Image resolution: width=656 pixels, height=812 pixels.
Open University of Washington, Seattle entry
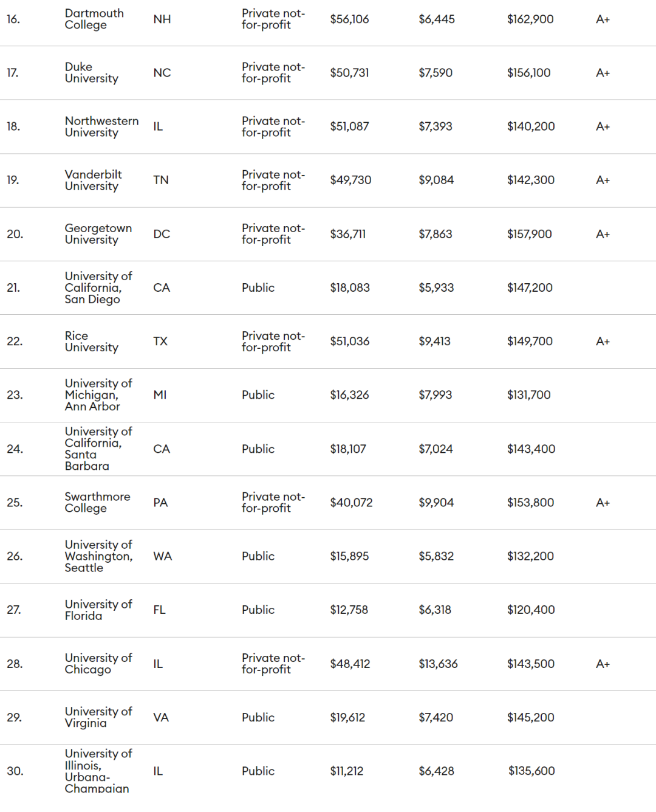click(98, 556)
